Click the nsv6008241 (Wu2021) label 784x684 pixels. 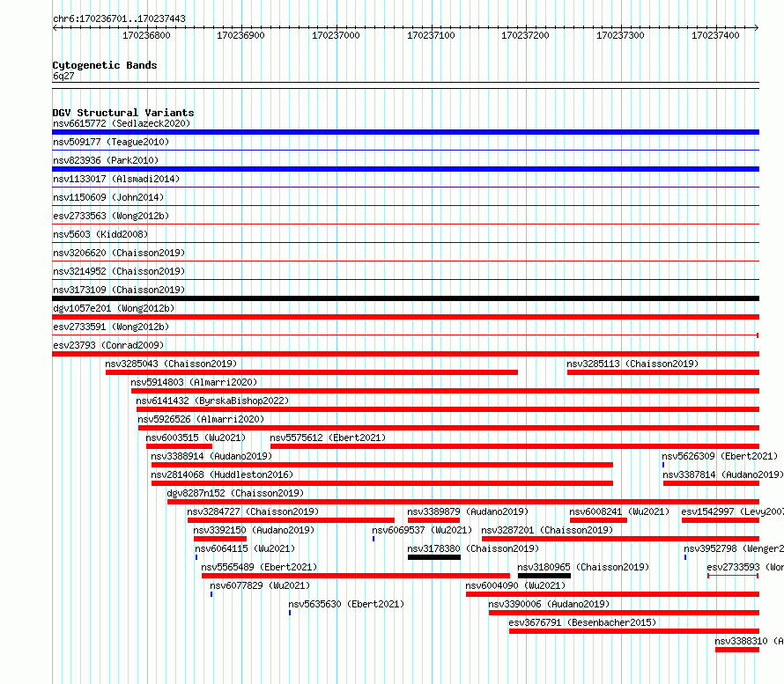pos(619,511)
